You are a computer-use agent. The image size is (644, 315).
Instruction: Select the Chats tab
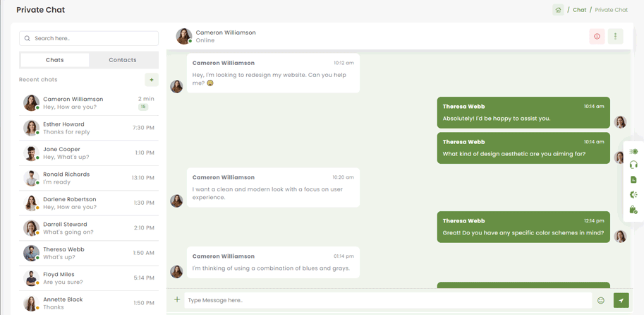tap(55, 60)
